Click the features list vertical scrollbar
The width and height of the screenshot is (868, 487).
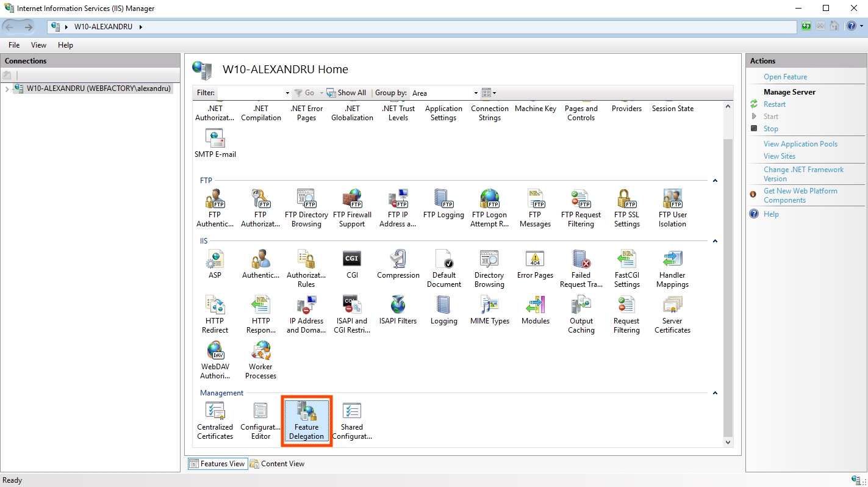(728, 275)
